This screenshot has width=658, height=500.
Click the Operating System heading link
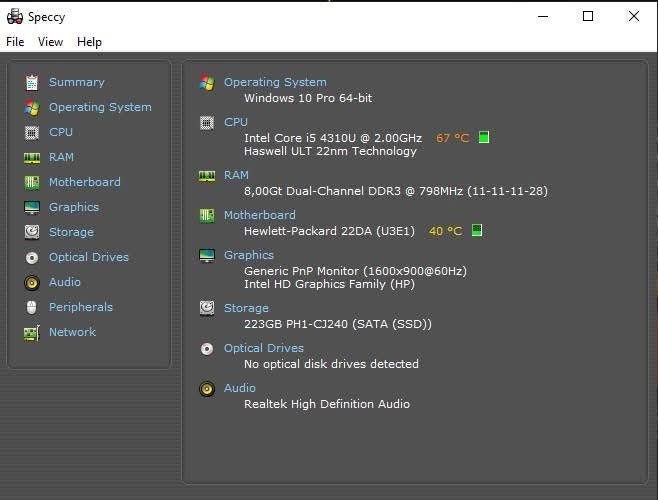(275, 82)
